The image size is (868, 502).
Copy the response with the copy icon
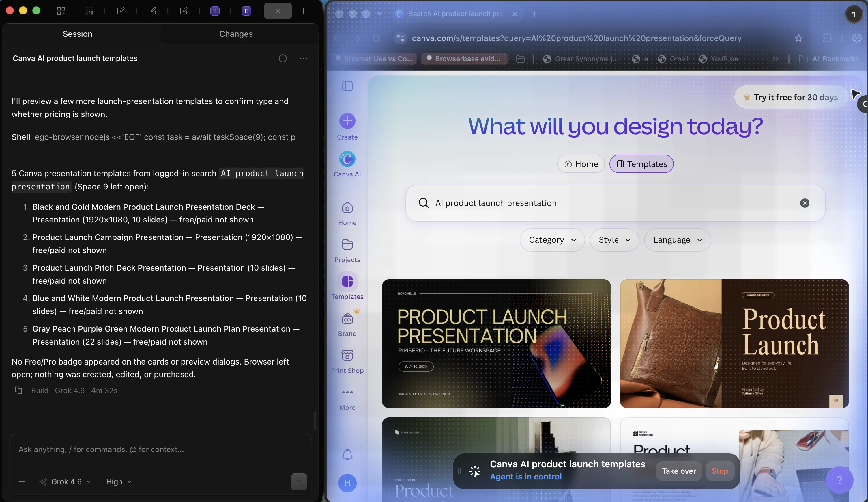18,390
